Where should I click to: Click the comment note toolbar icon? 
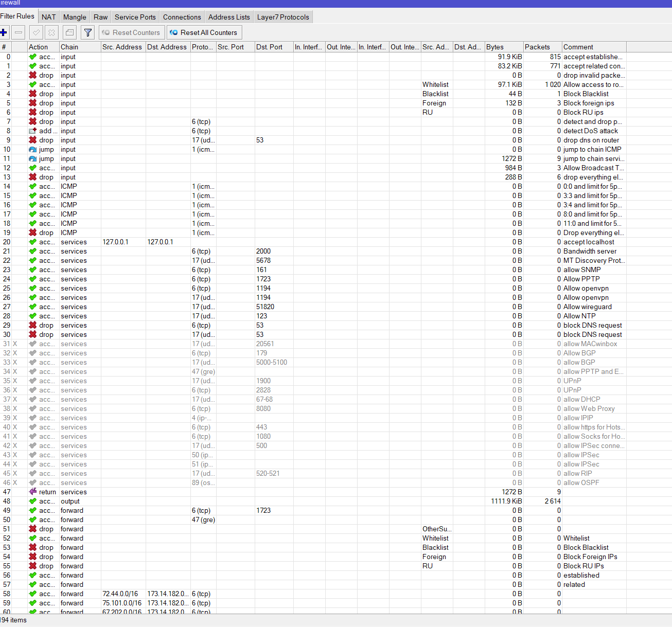(69, 32)
